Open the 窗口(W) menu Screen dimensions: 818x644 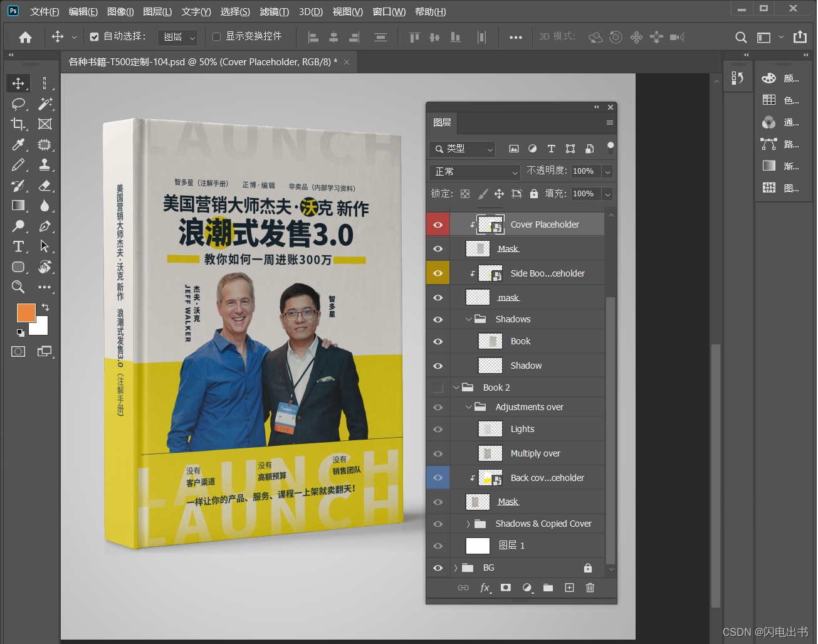389,12
